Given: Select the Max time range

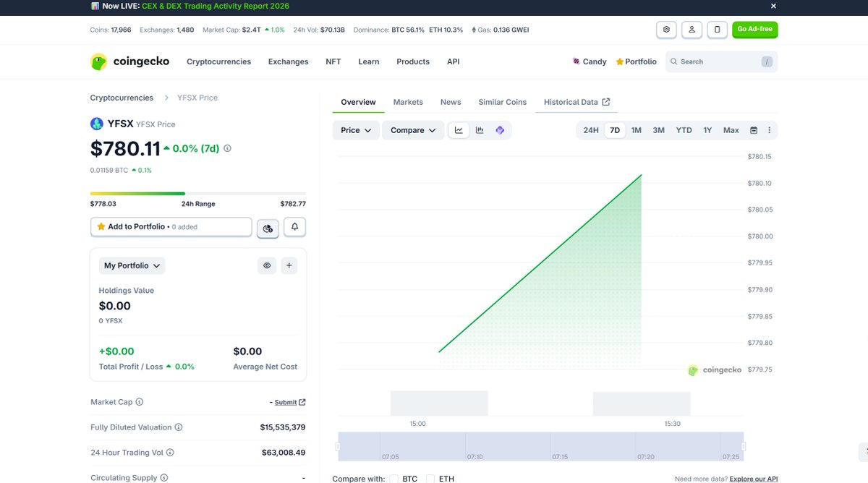Looking at the screenshot, I should [x=731, y=130].
